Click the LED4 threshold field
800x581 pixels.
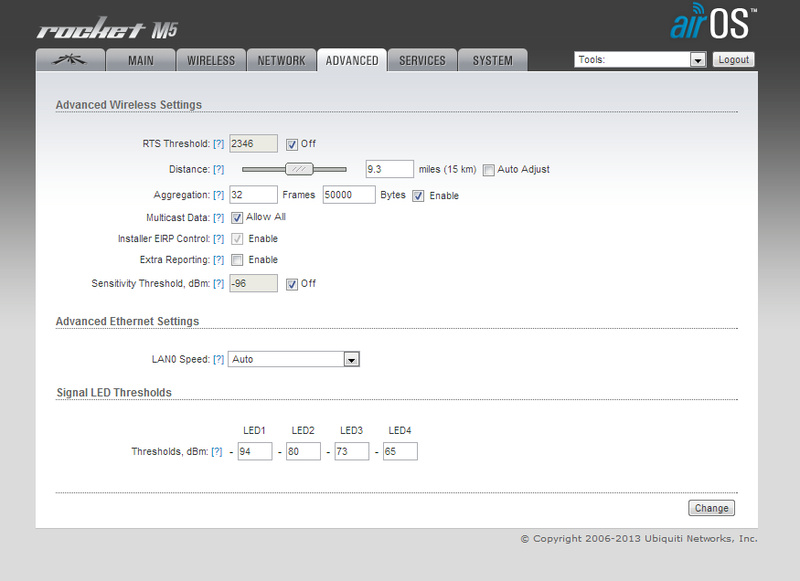401,451
